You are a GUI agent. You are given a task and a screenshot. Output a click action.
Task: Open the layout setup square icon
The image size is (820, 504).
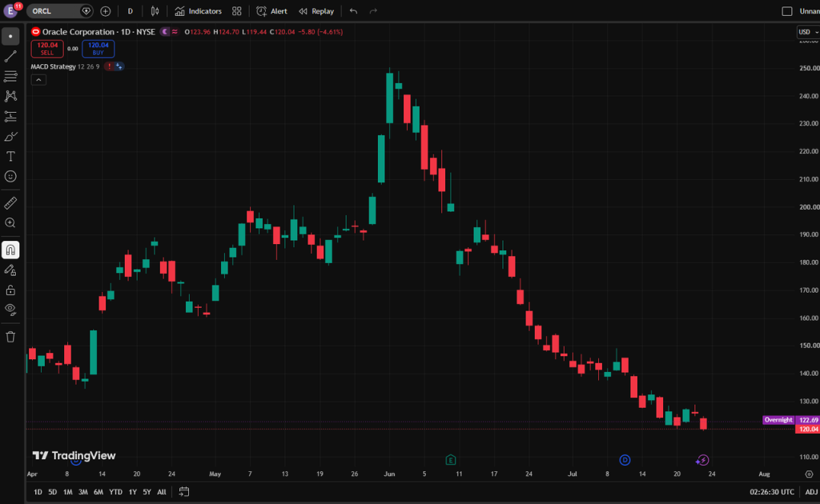coord(786,11)
